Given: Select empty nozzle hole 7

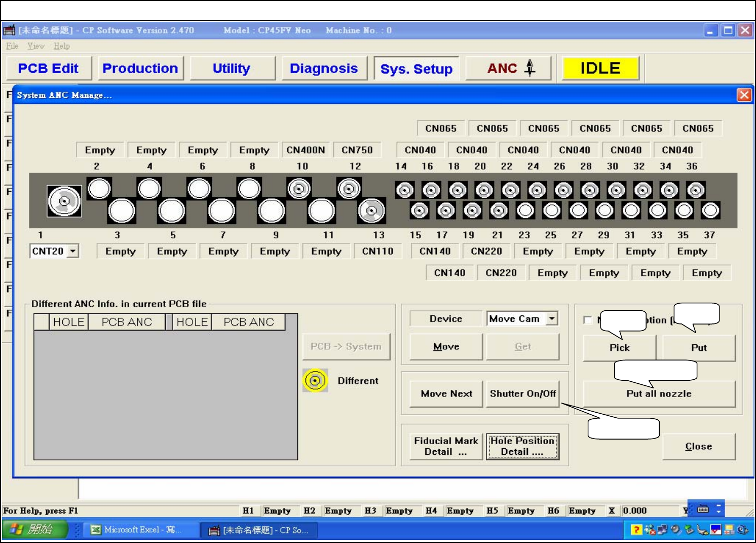Looking at the screenshot, I should (x=221, y=211).
